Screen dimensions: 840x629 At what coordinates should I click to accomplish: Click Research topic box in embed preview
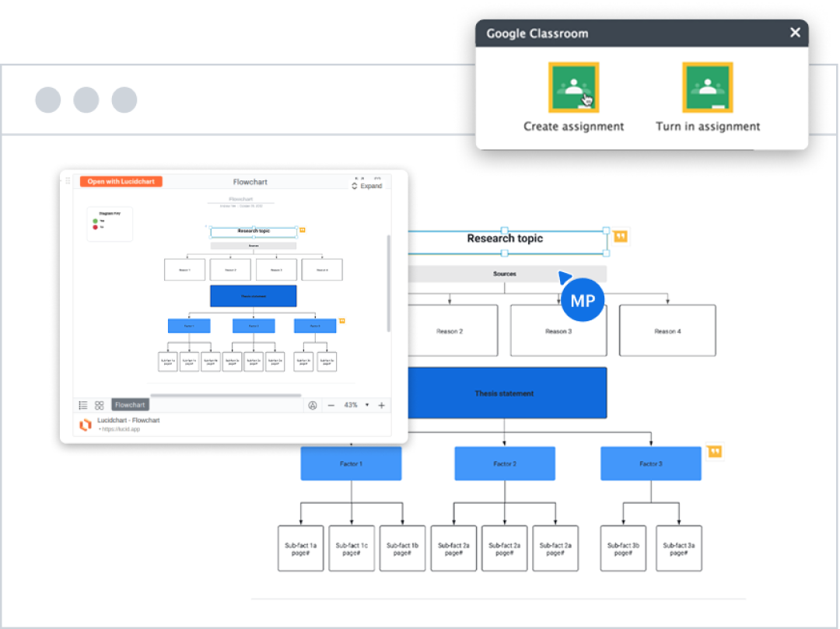[254, 232]
